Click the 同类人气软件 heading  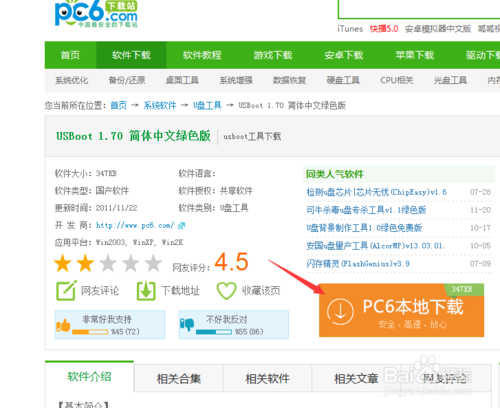(x=335, y=174)
